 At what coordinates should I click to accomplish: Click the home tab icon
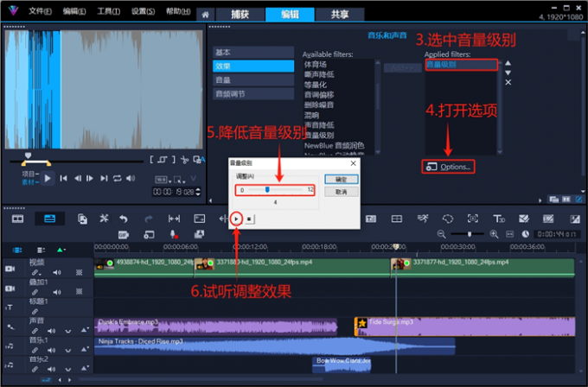pyautogui.click(x=205, y=15)
